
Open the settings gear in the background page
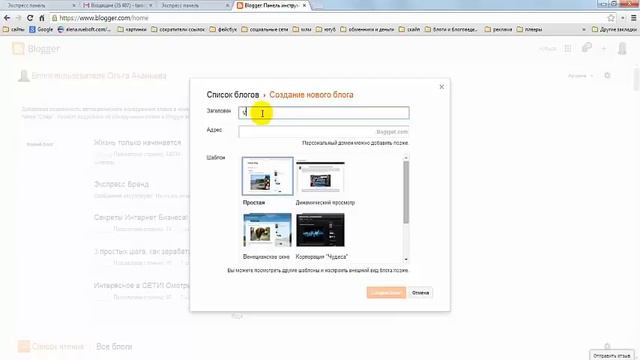click(607, 76)
